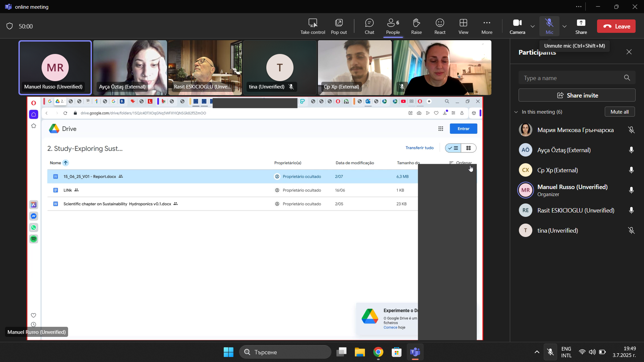644x362 pixels.
Task: Leave the meeting
Action: pyautogui.click(x=616, y=26)
